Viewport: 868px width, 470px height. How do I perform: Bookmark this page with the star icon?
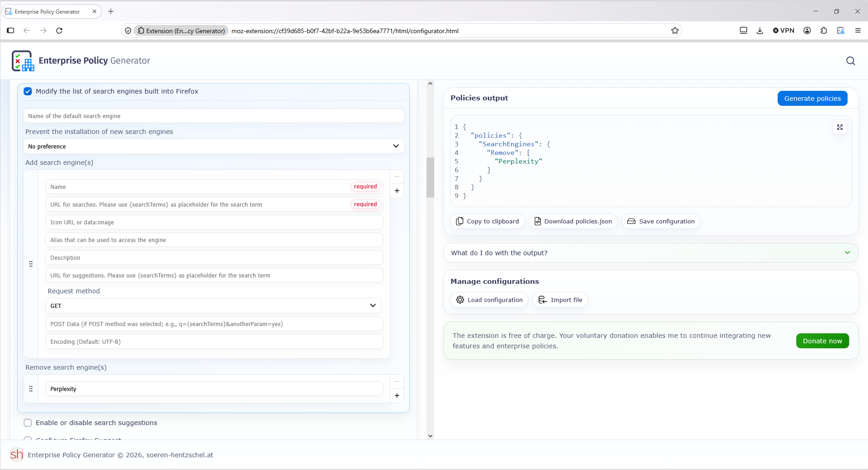coord(675,31)
